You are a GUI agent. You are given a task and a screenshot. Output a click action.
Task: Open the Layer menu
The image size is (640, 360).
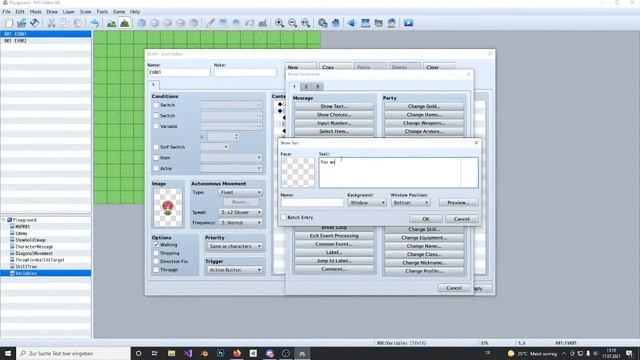click(69, 12)
